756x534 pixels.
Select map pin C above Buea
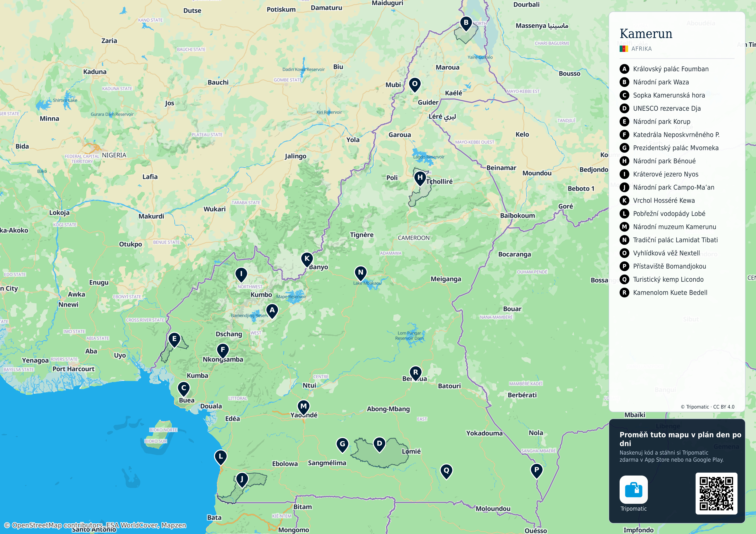tap(184, 389)
